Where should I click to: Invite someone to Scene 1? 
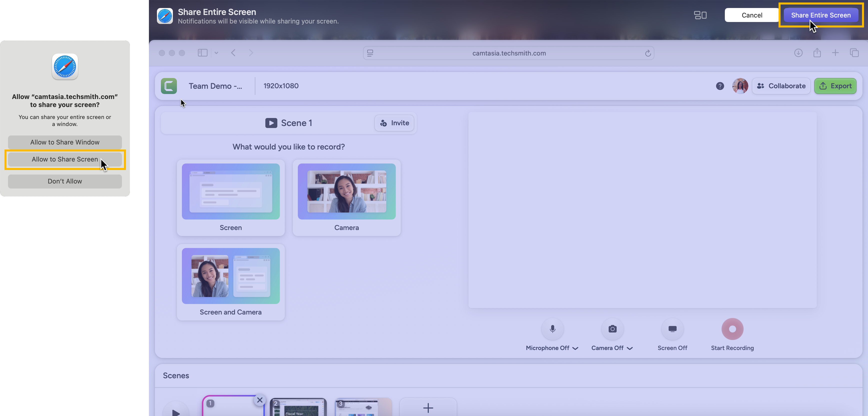[394, 123]
